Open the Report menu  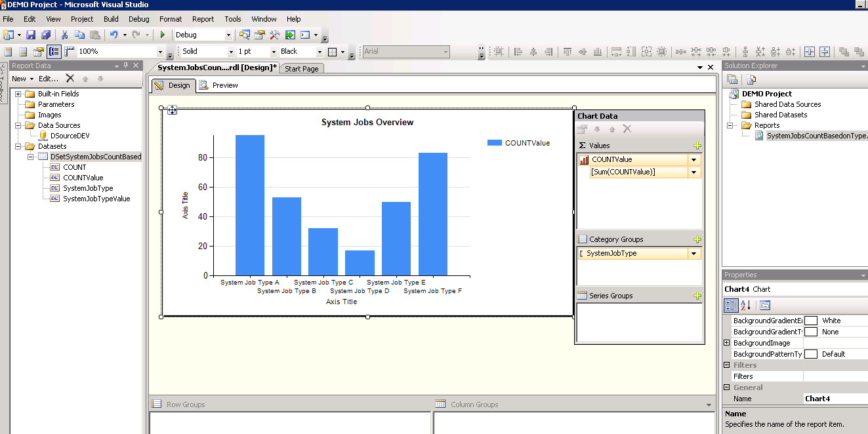click(x=203, y=19)
